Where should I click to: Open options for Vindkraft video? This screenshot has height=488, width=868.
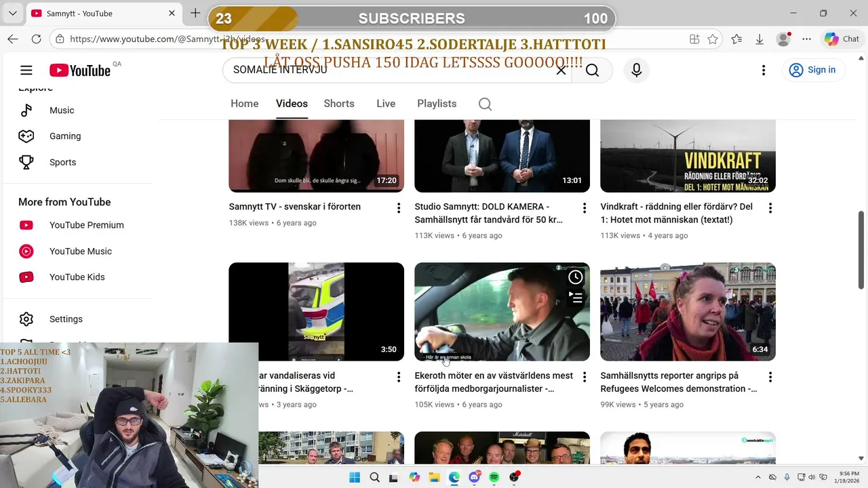click(x=770, y=208)
